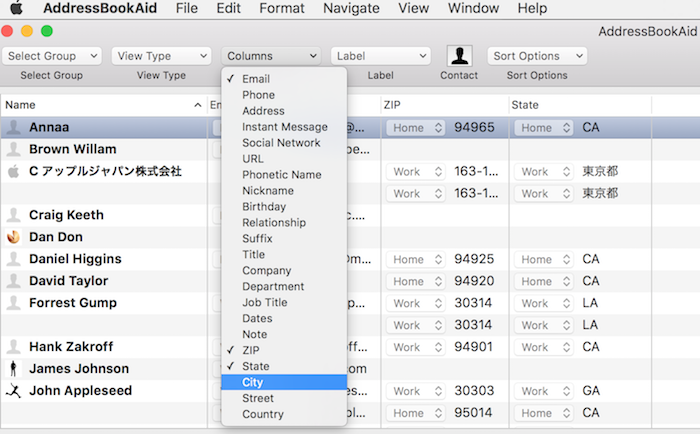Open the View menu
This screenshot has height=434, width=700.
(x=413, y=8)
